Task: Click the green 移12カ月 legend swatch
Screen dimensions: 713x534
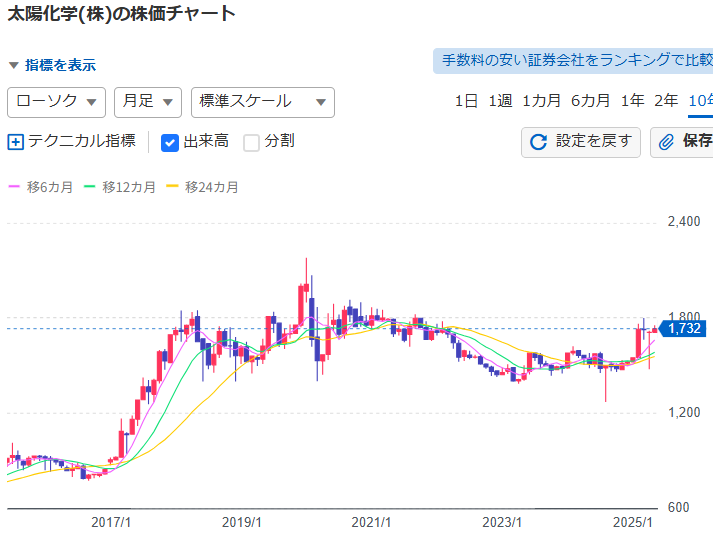Action: tap(90, 186)
